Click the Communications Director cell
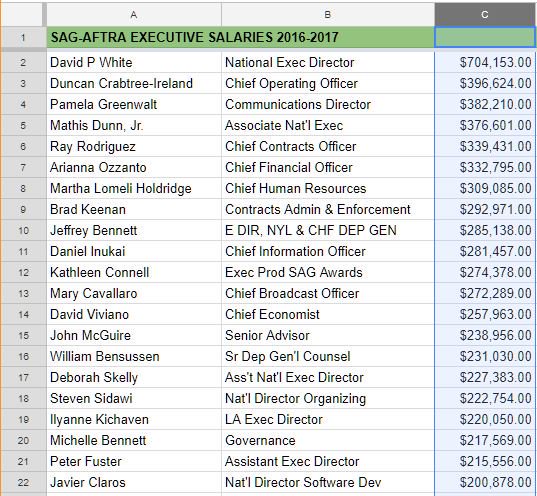This screenshot has width=537, height=496. tap(328, 104)
